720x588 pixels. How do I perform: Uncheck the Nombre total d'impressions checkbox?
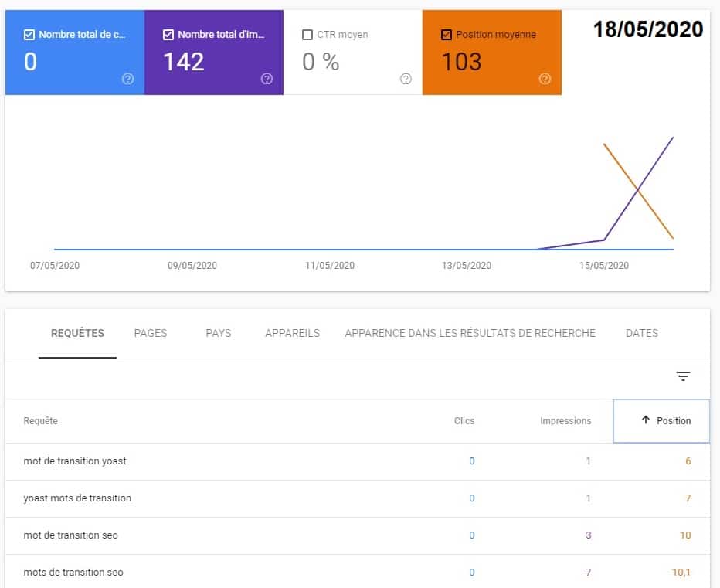(168, 35)
